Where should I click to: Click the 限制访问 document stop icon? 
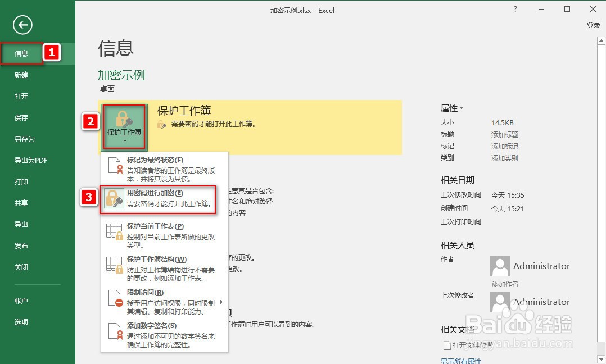[115, 298]
